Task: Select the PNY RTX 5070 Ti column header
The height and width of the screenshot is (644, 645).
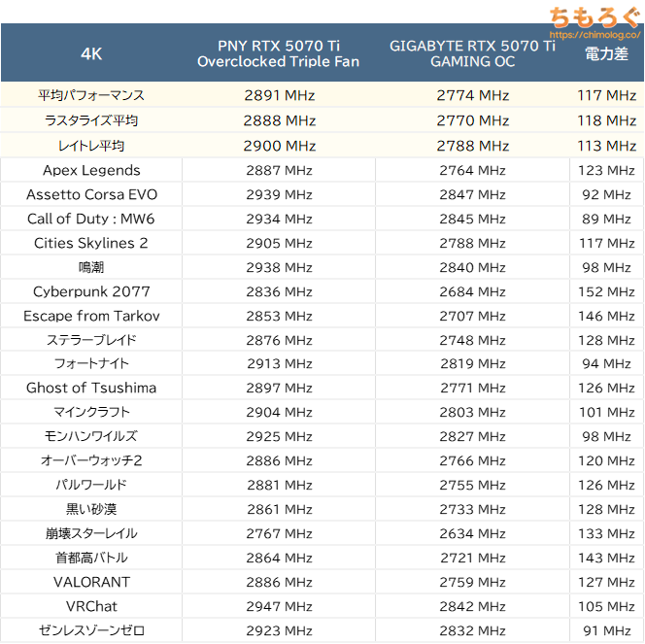Action: coord(279,53)
